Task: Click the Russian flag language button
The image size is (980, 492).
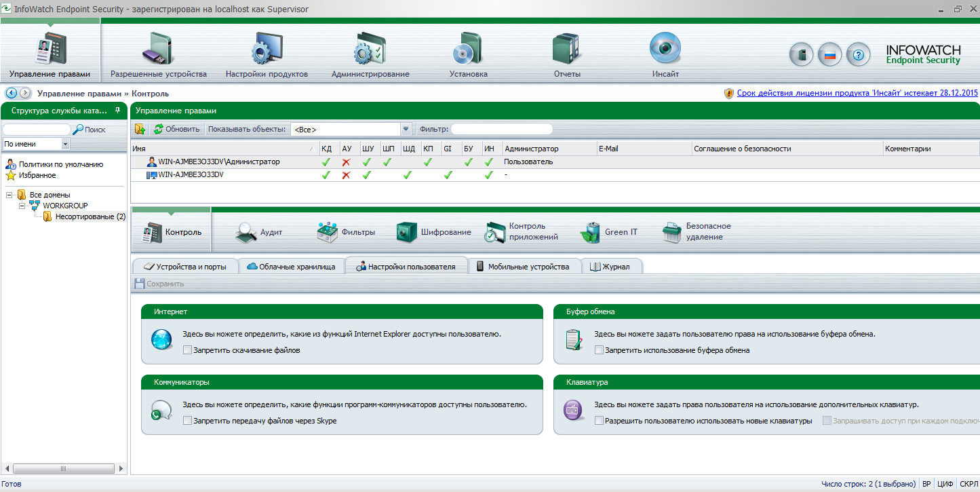Action: pyautogui.click(x=829, y=54)
